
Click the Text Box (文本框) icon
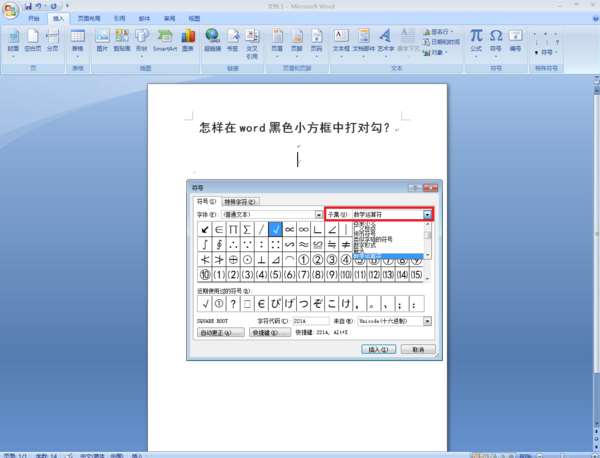[x=341, y=43]
